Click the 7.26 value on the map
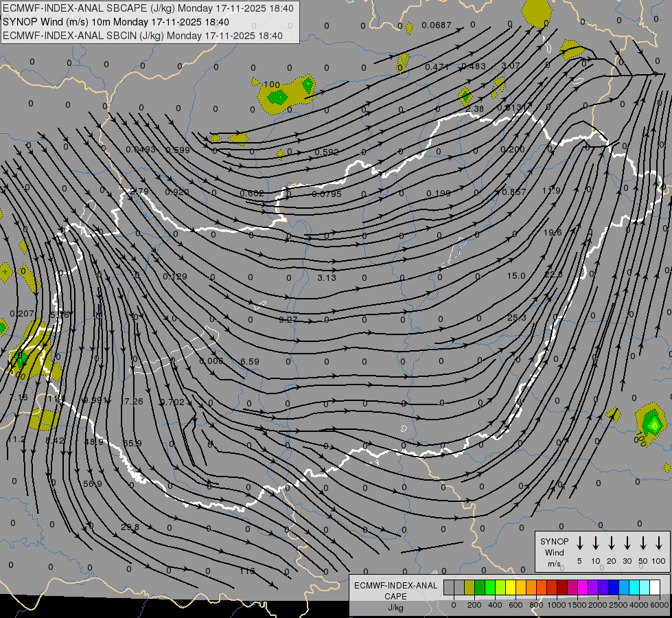Image resolution: width=672 pixels, height=618 pixels. coord(133,402)
